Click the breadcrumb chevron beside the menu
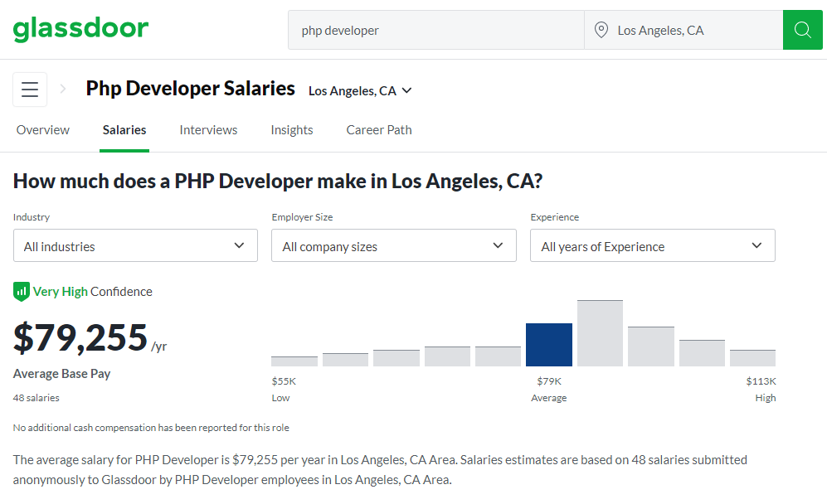 pyautogui.click(x=63, y=89)
